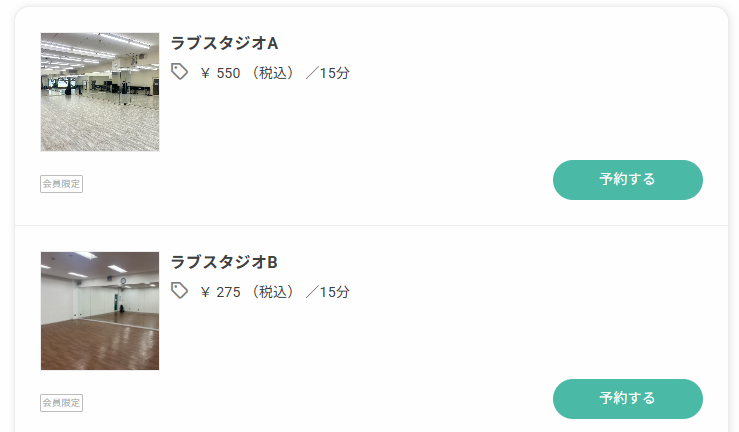Screen dimensions: 739x432
Task: Click the （税込） label beside ¥ 550
Action: click(273, 73)
